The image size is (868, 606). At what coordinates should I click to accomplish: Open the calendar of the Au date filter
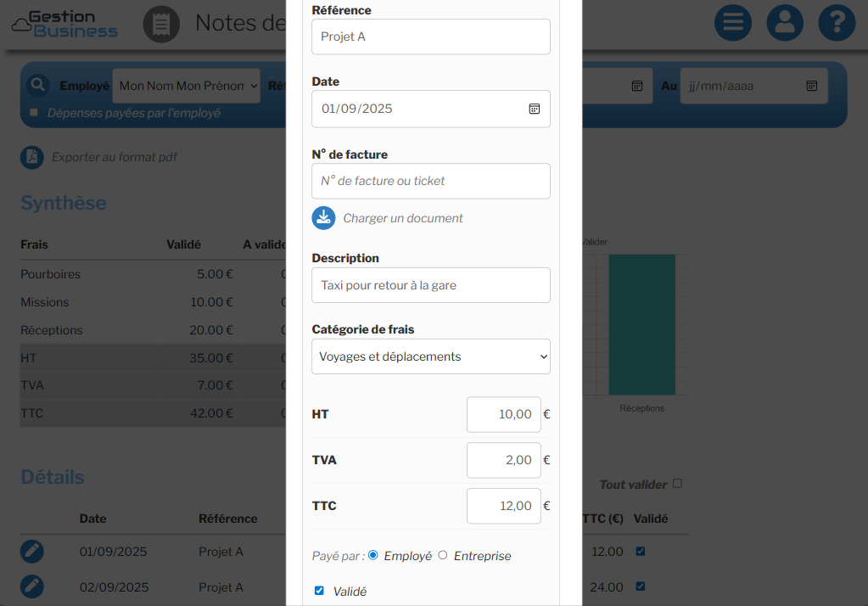(811, 86)
